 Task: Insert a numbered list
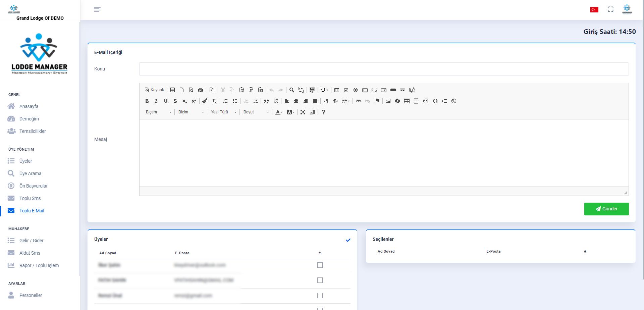point(225,101)
